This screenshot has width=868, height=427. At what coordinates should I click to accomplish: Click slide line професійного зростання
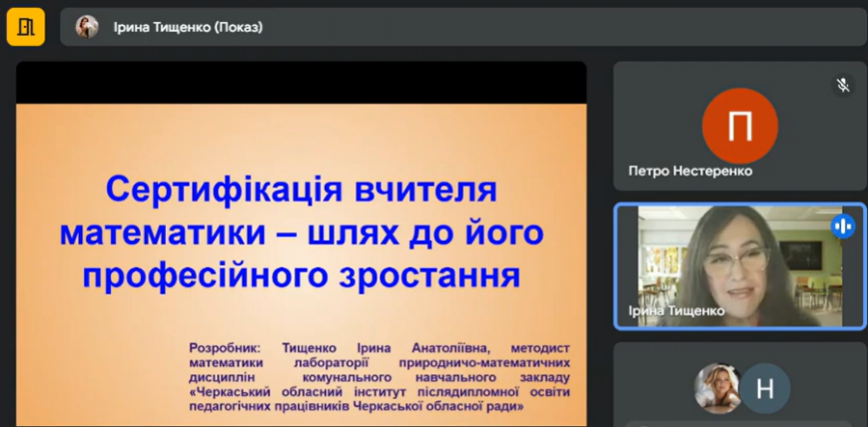click(x=301, y=276)
